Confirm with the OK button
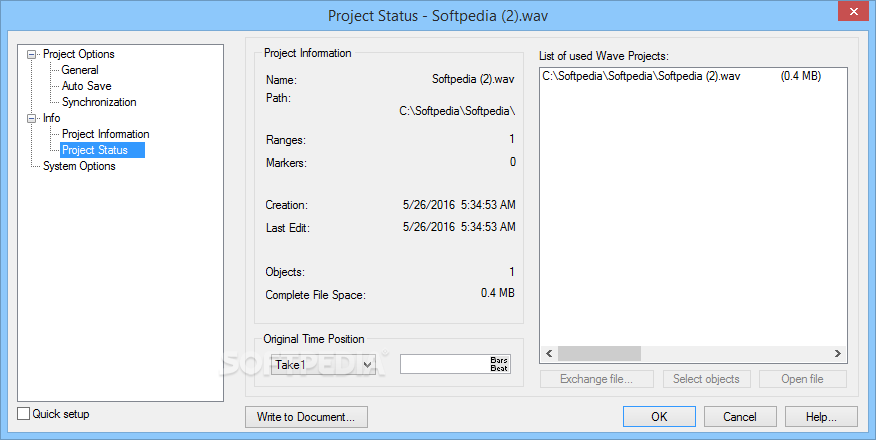876x440 pixels. coord(659,417)
